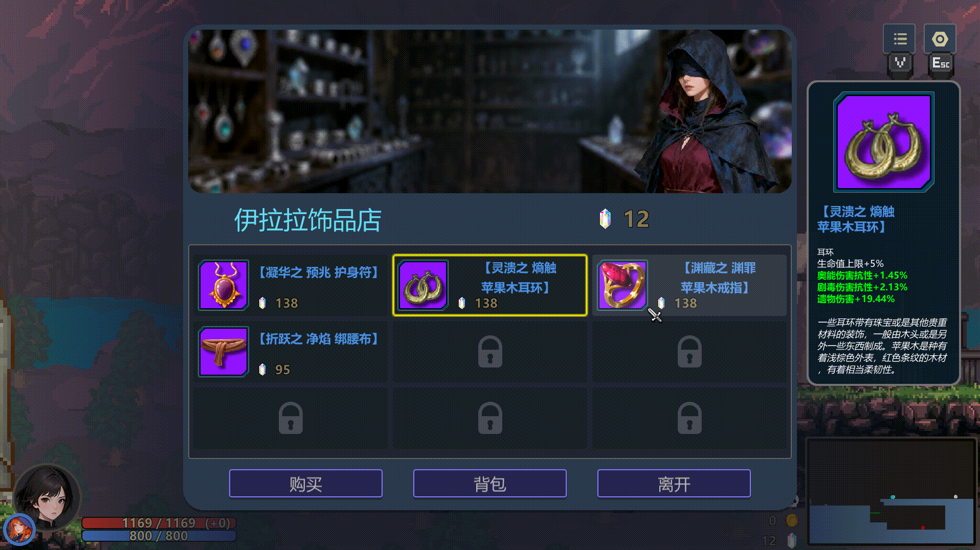Click the gold earrings shop item icon

pyautogui.click(x=423, y=285)
